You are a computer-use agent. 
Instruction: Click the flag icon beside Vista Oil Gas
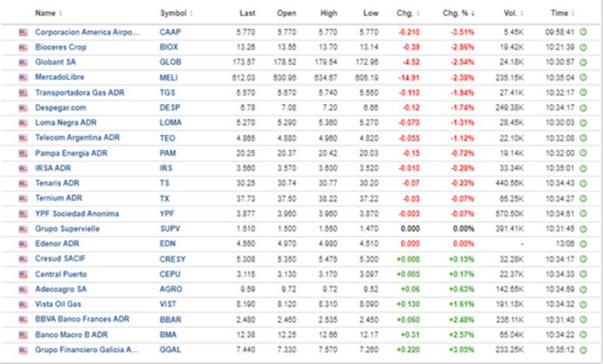pyautogui.click(x=23, y=304)
